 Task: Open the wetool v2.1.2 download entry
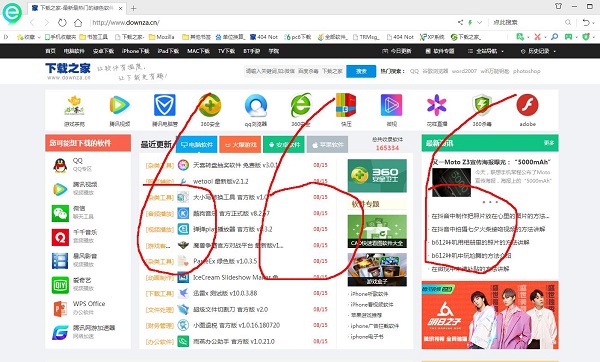point(220,181)
